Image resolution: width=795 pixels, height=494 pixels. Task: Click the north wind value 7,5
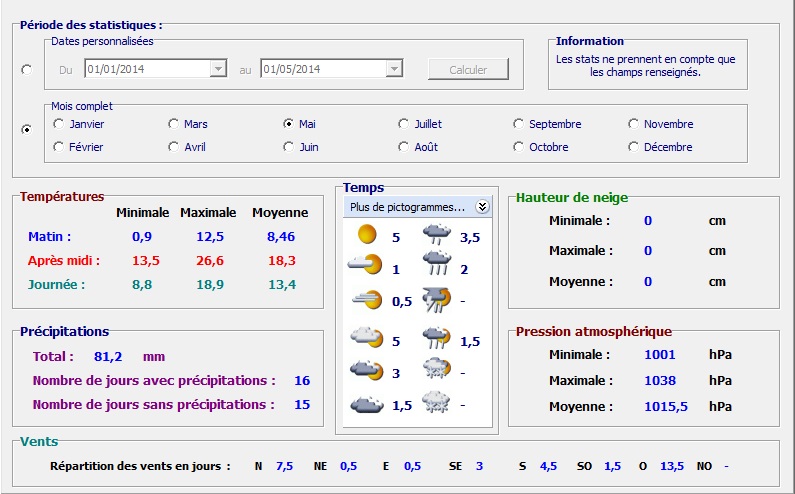click(x=284, y=466)
